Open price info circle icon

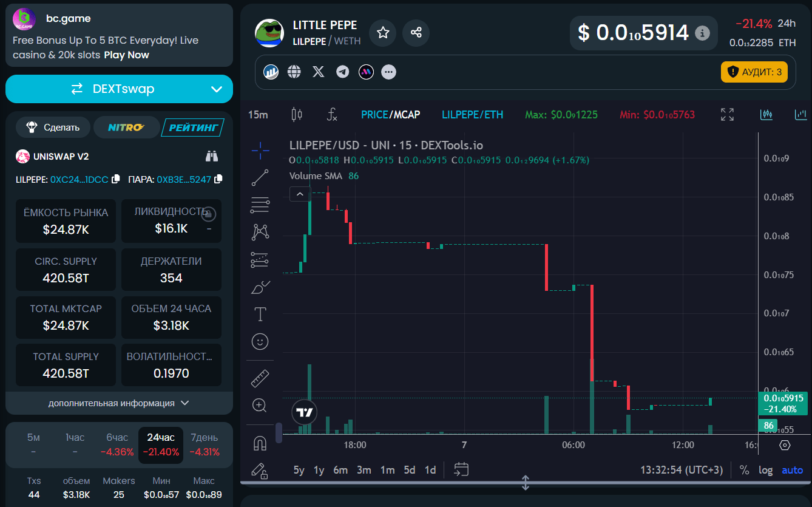coord(702,33)
